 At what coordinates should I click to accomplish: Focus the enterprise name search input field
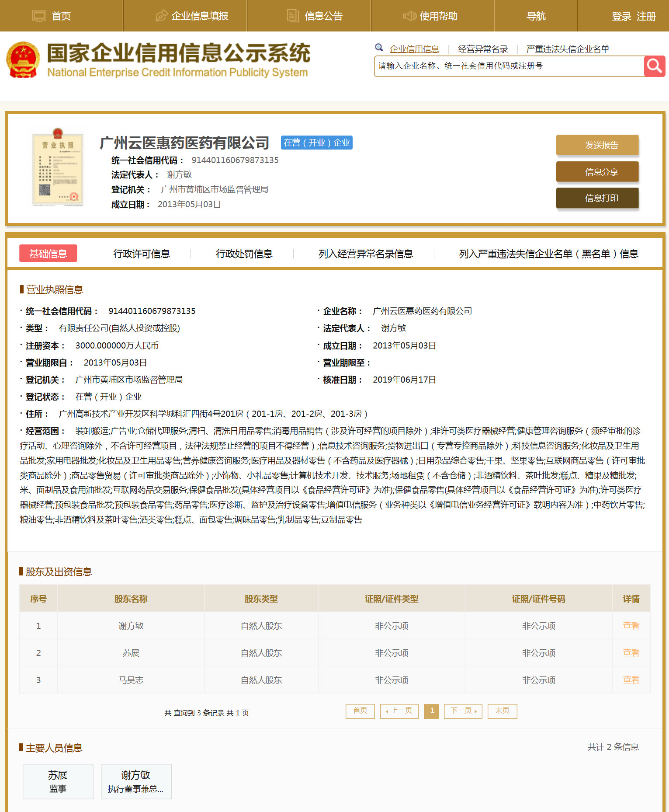point(509,66)
